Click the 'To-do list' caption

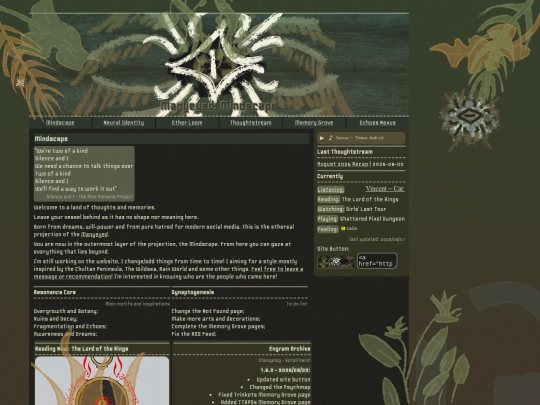tap(297, 304)
